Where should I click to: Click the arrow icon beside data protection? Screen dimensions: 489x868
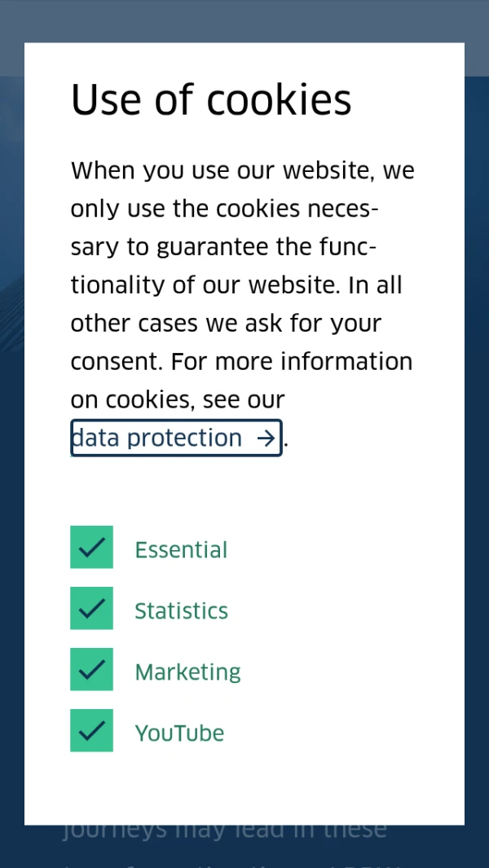coord(266,438)
